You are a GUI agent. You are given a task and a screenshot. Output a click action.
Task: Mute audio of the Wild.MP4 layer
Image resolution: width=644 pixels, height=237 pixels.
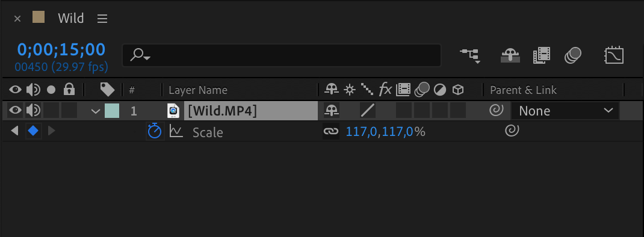tap(33, 110)
